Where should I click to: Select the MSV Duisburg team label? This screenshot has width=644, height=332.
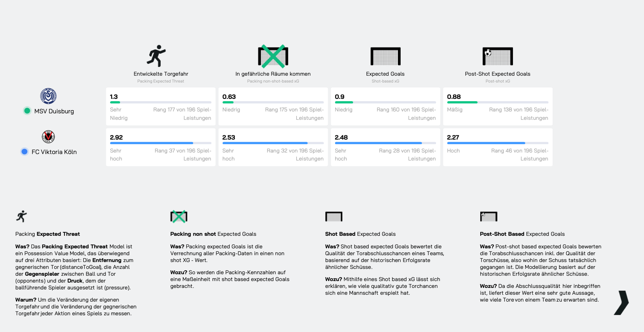54,111
